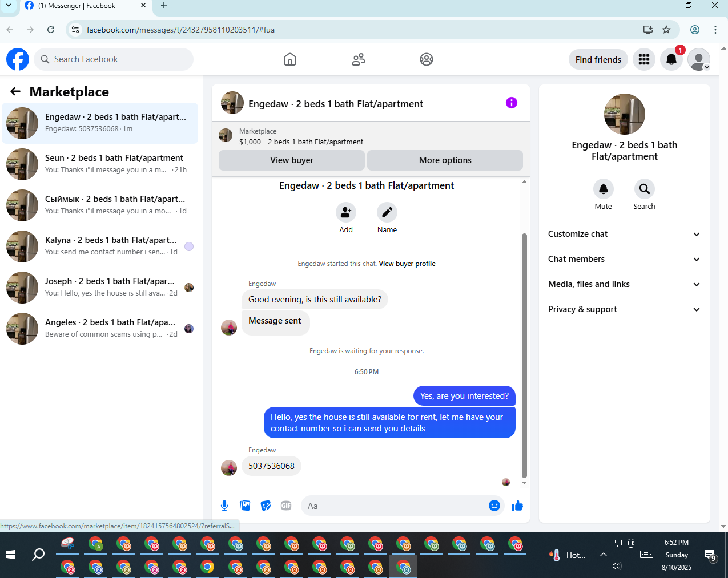Open notifications bell with badge
Screen dimensions: 728x578
coord(671,59)
